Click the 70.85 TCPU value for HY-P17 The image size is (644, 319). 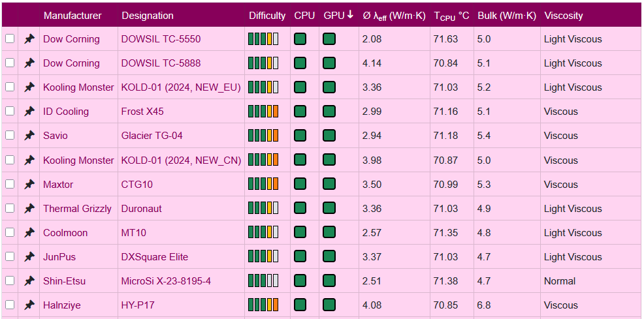[445, 305]
